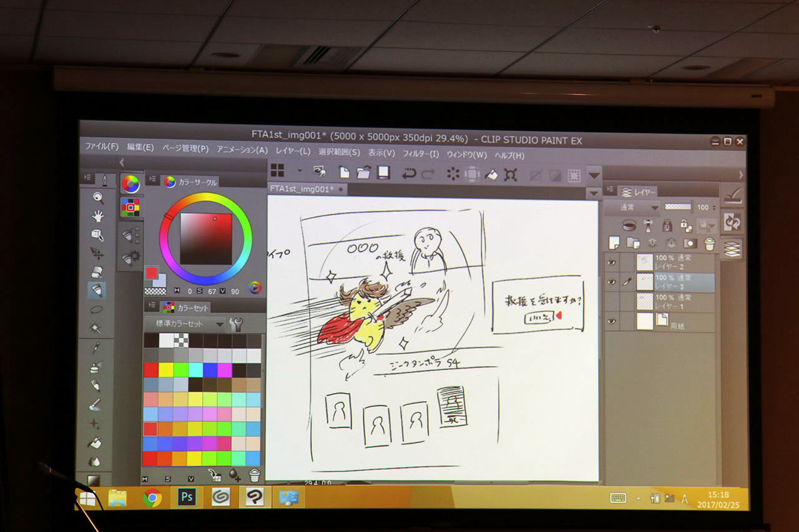Create a new raster layer
Viewport: 799px width, 532px height.
pos(614,243)
